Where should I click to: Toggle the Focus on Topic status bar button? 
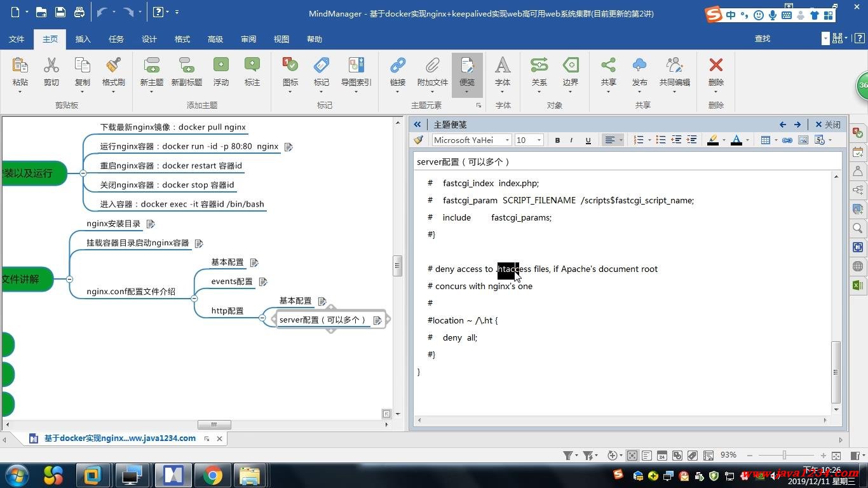632,455
